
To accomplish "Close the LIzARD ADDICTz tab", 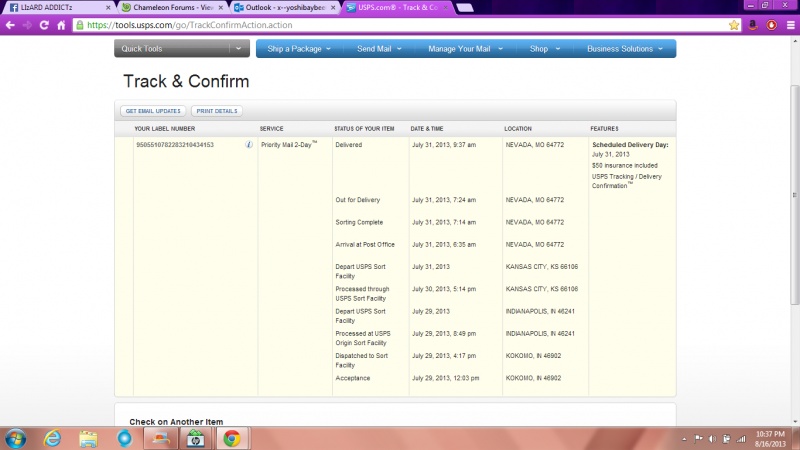I will pos(108,8).
